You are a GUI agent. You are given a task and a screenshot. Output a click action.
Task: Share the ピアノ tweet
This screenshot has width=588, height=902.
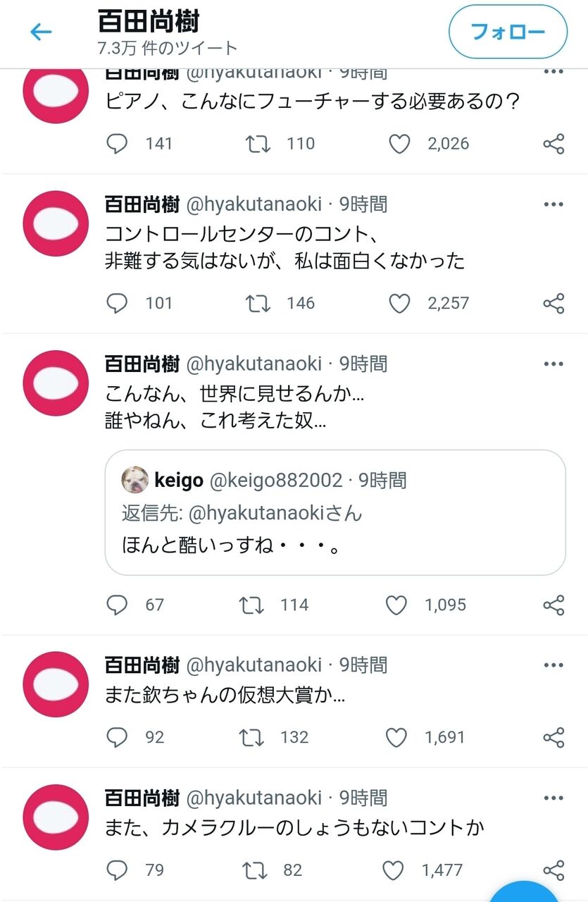click(553, 144)
